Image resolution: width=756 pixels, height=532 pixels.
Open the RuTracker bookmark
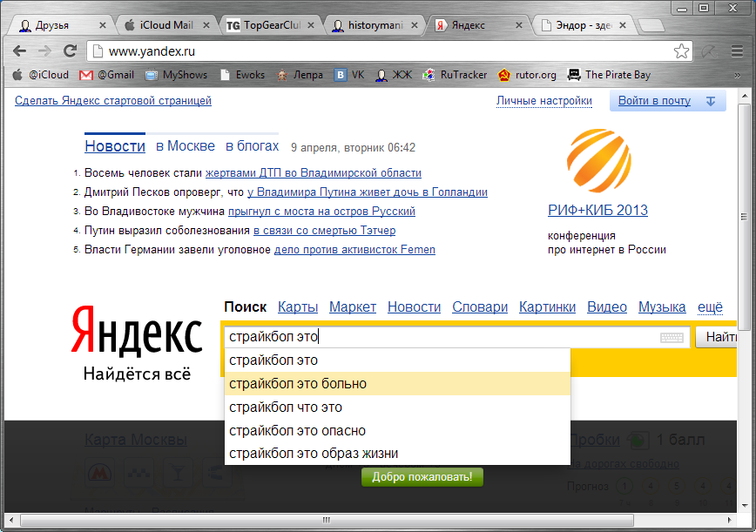click(x=456, y=75)
